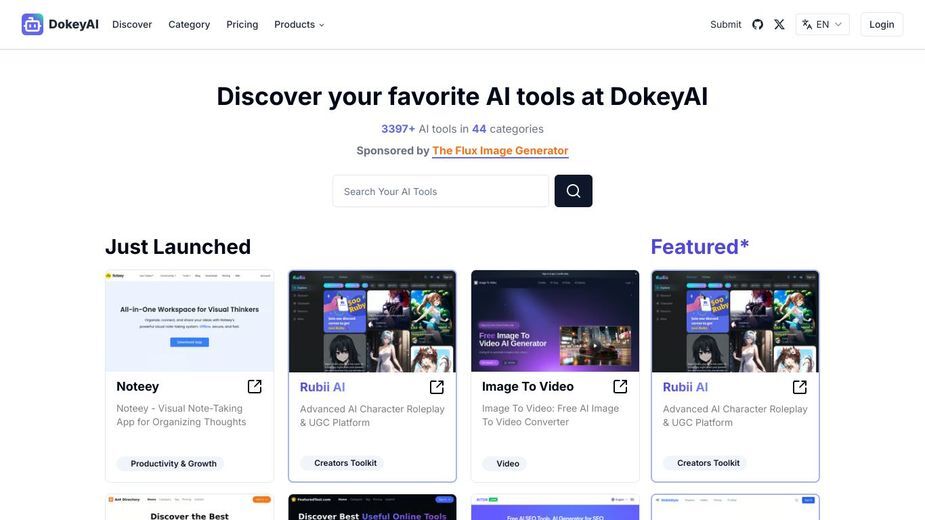Click the magnifier search button
This screenshot has height=520, width=925.
(573, 191)
